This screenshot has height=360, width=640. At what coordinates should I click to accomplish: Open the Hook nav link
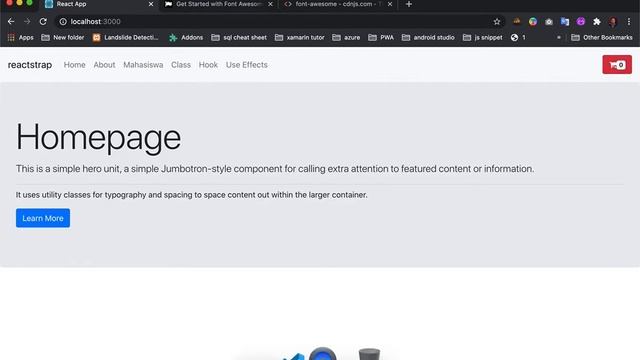pos(208,65)
